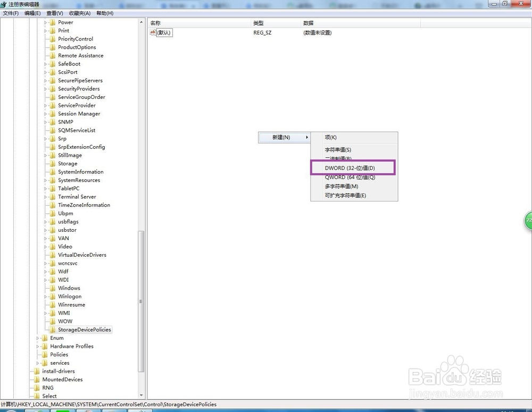
Task: Select the Remote Assistance key
Action: pos(81,56)
